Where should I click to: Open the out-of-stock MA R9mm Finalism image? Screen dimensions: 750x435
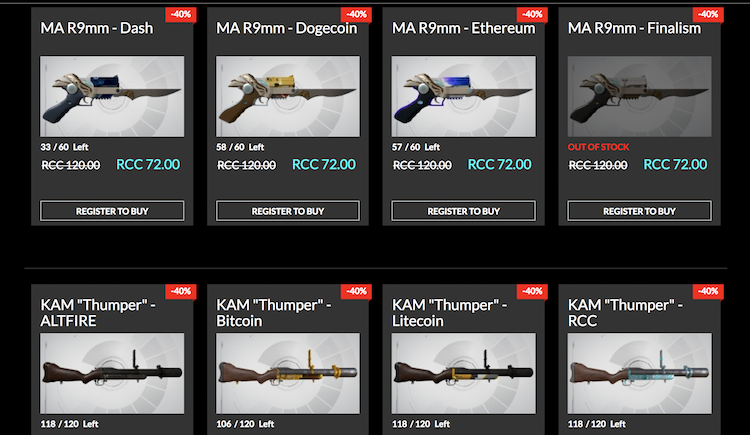coord(639,97)
